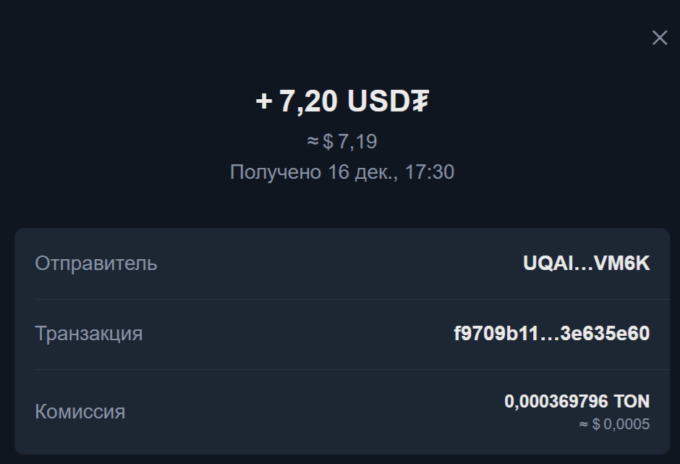This screenshot has width=680, height=464.
Task: Click the approximately-equal sign before $7,19
Action: click(313, 142)
